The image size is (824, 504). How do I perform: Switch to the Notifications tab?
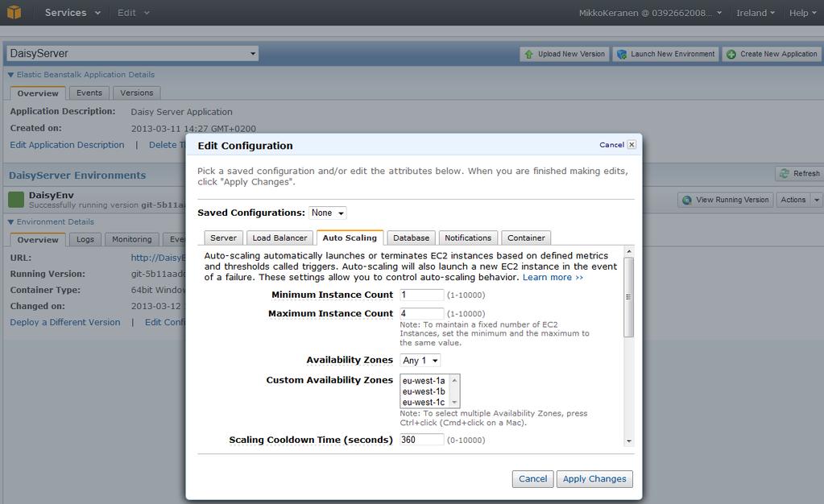click(468, 238)
